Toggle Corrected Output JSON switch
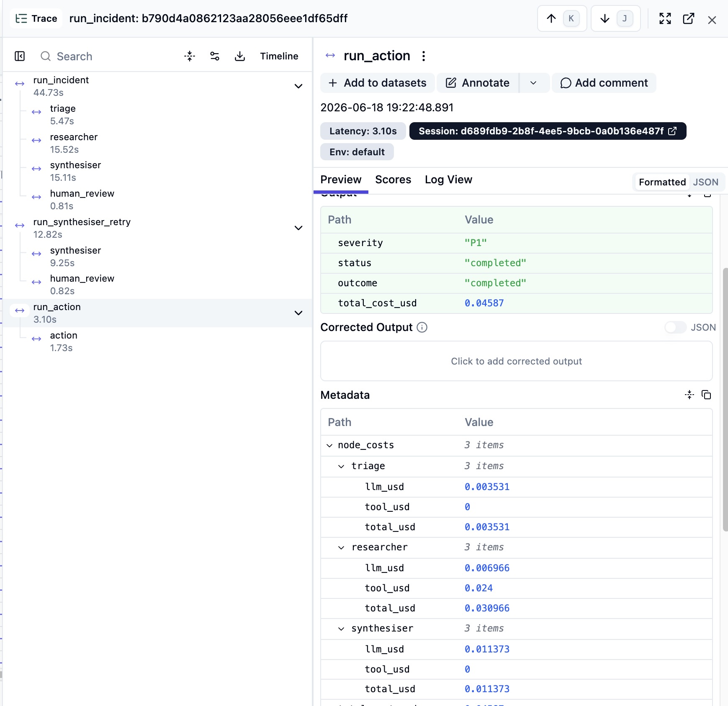The image size is (728, 706). [x=675, y=327]
